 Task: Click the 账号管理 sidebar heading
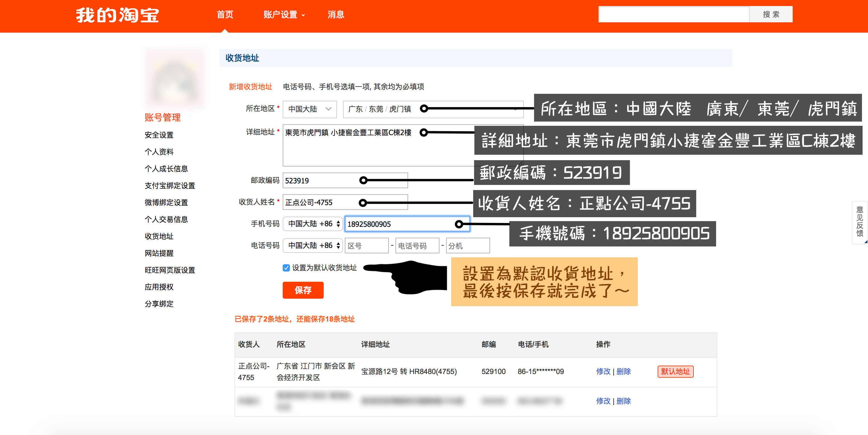(162, 117)
